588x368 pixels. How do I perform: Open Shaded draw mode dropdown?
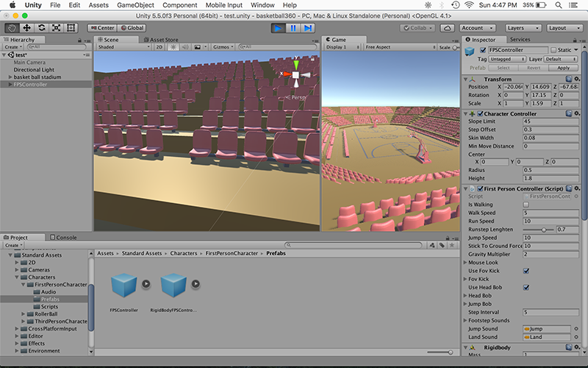click(x=123, y=47)
